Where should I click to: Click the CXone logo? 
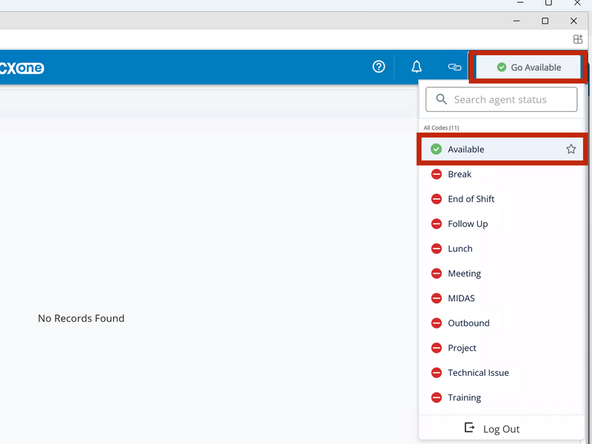[22, 68]
